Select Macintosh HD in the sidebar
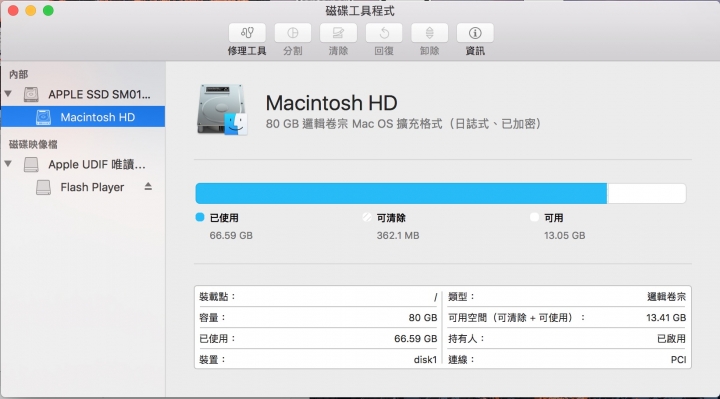Screen dimensions: 720x399 (x=83, y=117)
